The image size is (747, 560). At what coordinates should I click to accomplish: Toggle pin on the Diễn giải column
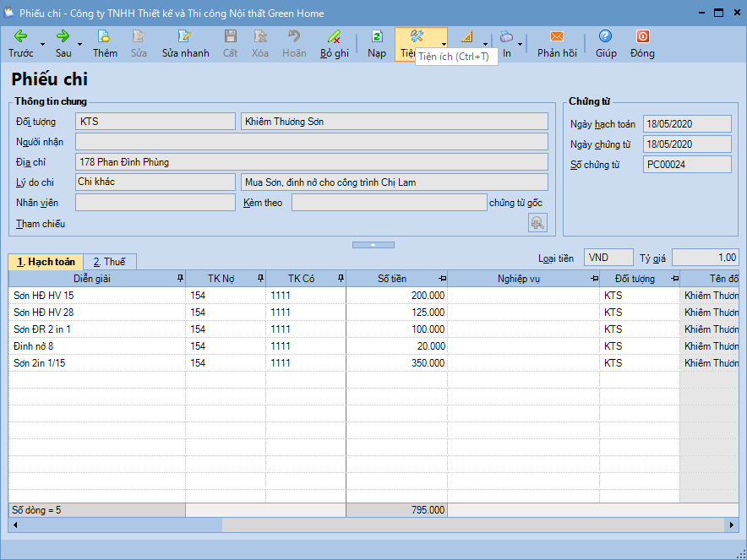[x=180, y=278]
